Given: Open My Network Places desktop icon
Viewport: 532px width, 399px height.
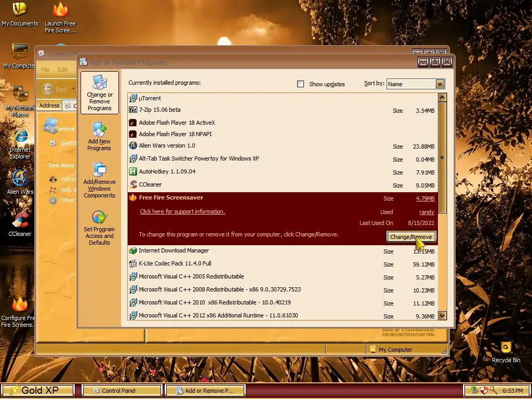Looking at the screenshot, I should (20, 101).
